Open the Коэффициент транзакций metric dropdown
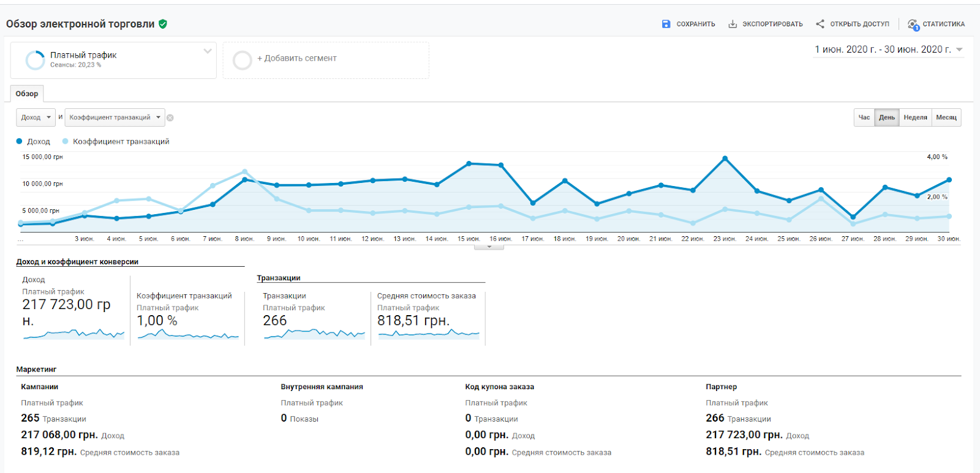The width and height of the screenshot is (980, 473). 115,117
